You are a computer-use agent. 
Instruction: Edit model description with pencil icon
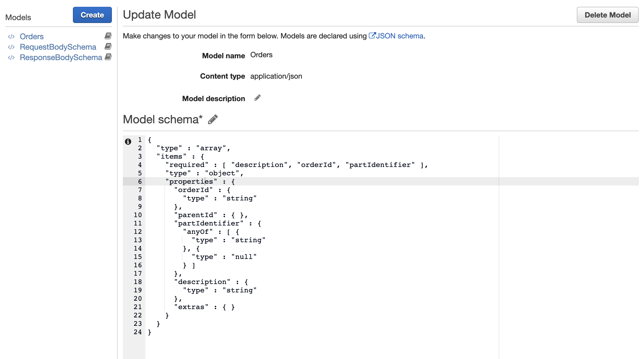pos(257,98)
